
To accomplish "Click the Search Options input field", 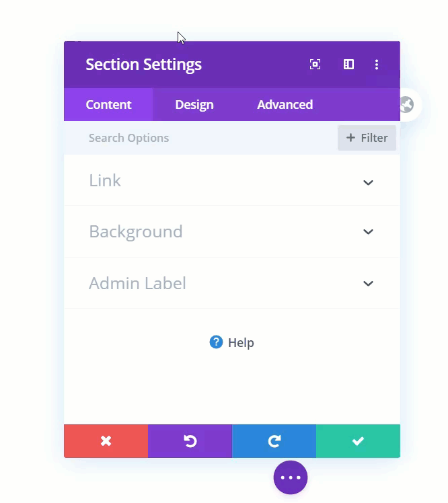I will [200, 138].
